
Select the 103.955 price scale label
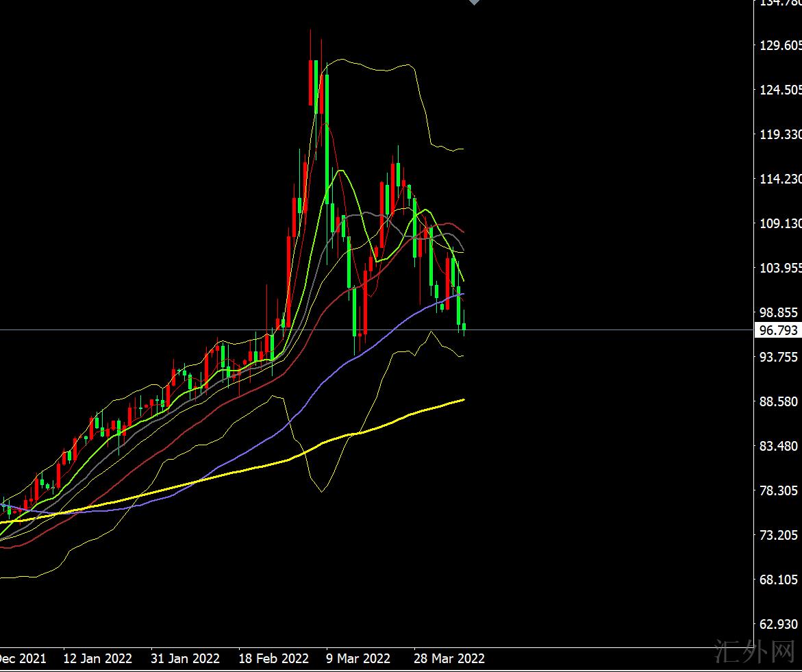(x=780, y=268)
